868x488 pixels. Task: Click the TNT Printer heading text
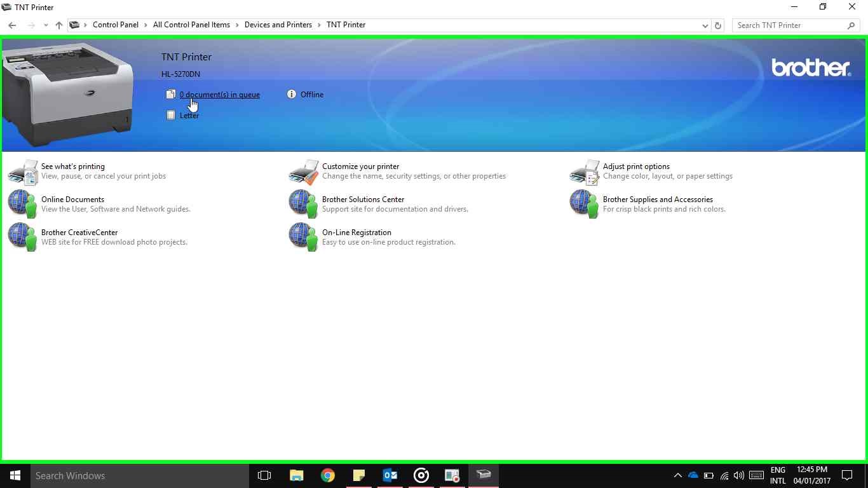pyautogui.click(x=186, y=57)
